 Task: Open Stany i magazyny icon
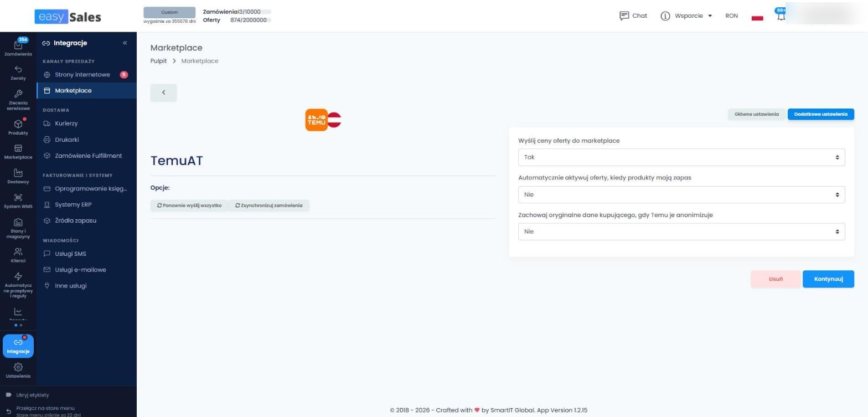[18, 228]
